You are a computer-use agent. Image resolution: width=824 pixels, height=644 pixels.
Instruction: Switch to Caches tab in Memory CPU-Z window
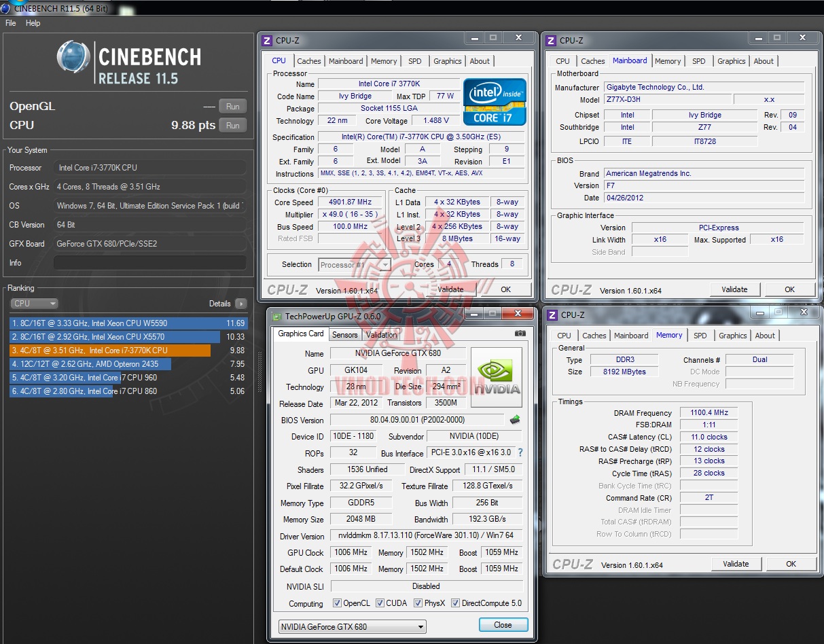(594, 336)
